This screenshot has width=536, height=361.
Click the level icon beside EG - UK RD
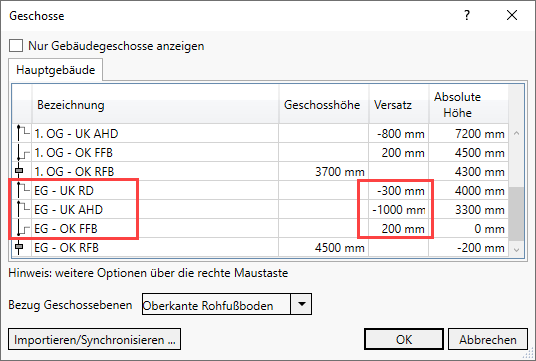[x=23, y=190]
